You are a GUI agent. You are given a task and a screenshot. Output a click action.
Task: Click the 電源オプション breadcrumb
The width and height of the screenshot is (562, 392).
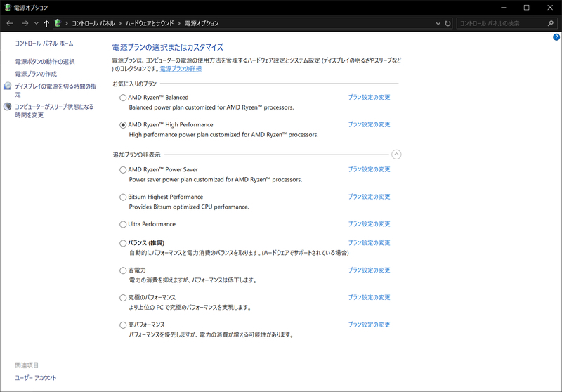point(202,23)
